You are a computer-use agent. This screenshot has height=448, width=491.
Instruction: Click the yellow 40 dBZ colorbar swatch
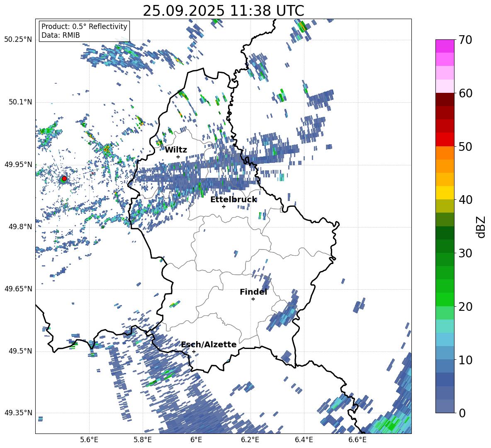pyautogui.click(x=445, y=193)
